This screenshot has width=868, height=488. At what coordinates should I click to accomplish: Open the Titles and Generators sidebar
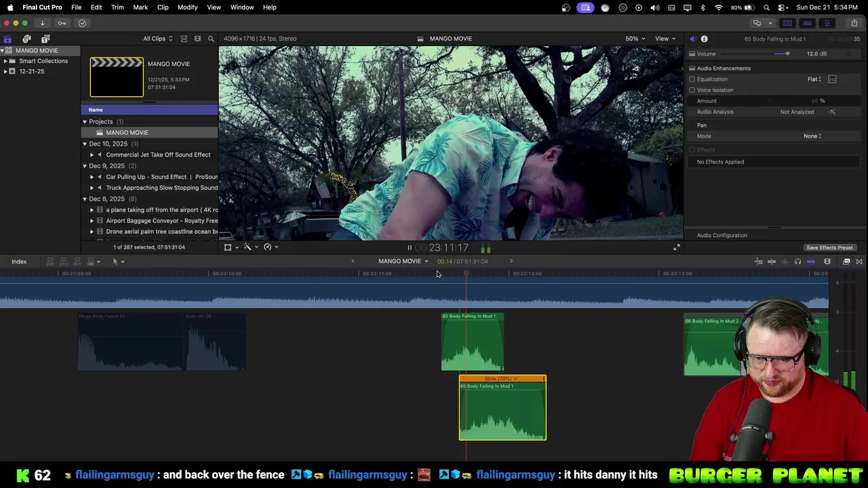[x=45, y=39]
